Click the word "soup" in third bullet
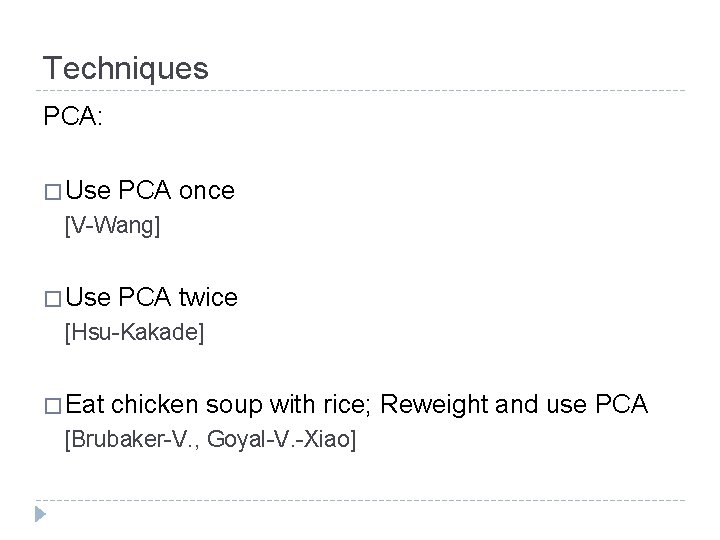The width and height of the screenshot is (720, 540). click(x=233, y=404)
